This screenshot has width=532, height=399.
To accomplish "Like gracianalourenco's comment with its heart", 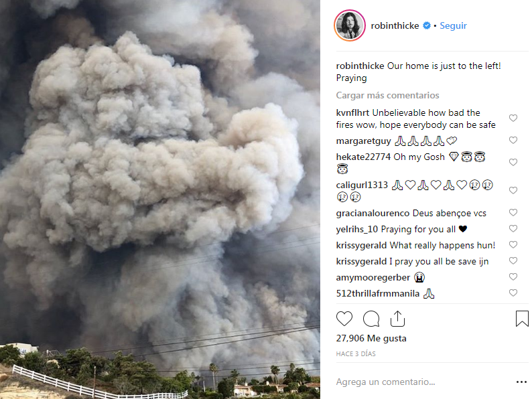I will [513, 212].
